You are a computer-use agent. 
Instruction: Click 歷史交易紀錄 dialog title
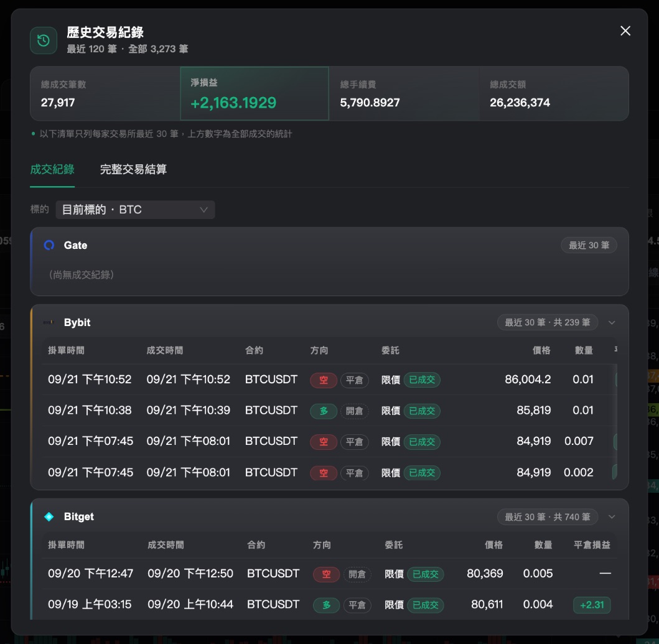105,32
